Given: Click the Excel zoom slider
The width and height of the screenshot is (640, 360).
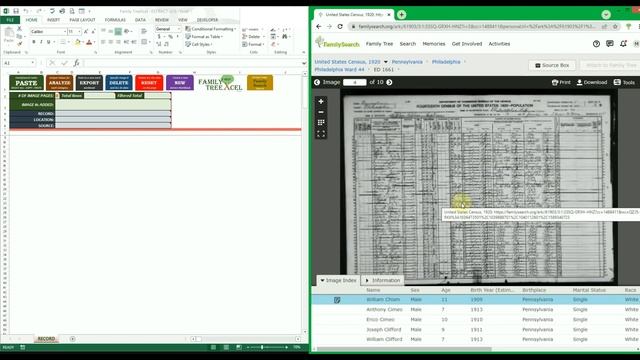Looking at the screenshot, I should point(262,347).
